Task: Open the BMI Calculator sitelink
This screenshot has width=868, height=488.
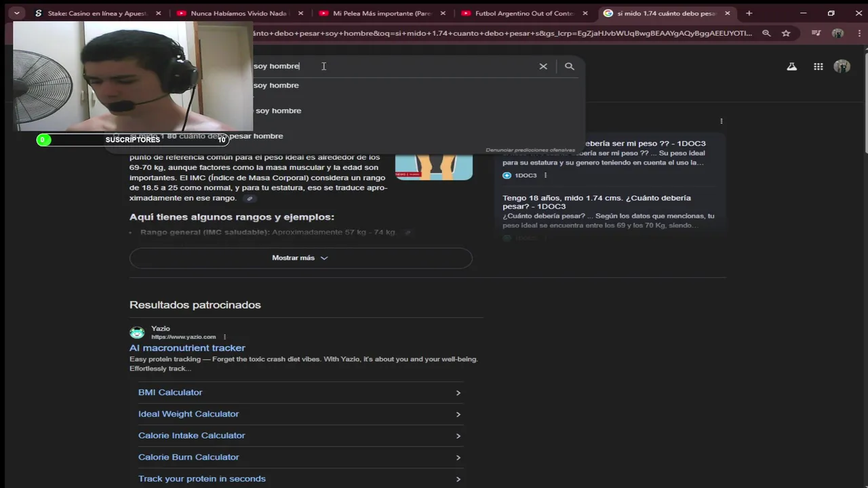Action: tap(170, 392)
